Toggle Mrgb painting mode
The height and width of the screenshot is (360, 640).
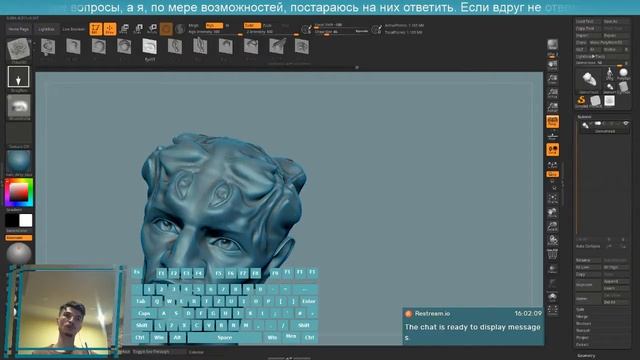pyautogui.click(x=194, y=25)
